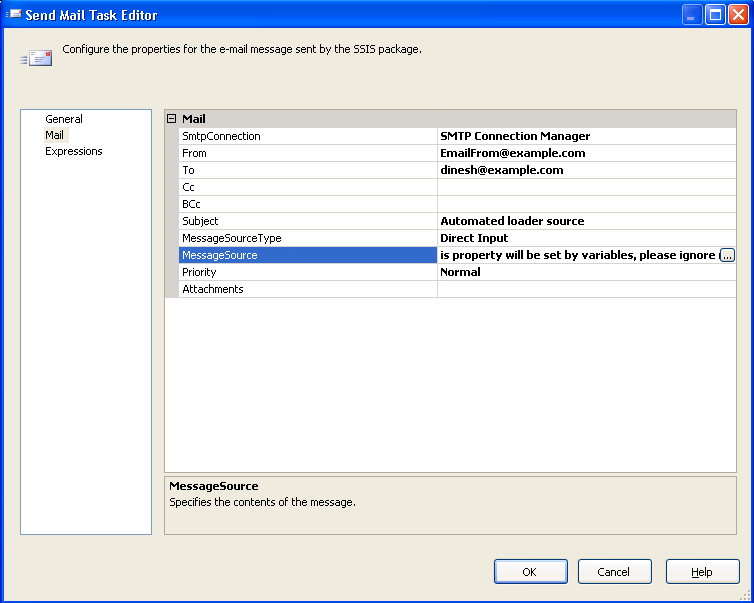Maximize the Send Mail Task Editor window

pyautogui.click(x=715, y=15)
